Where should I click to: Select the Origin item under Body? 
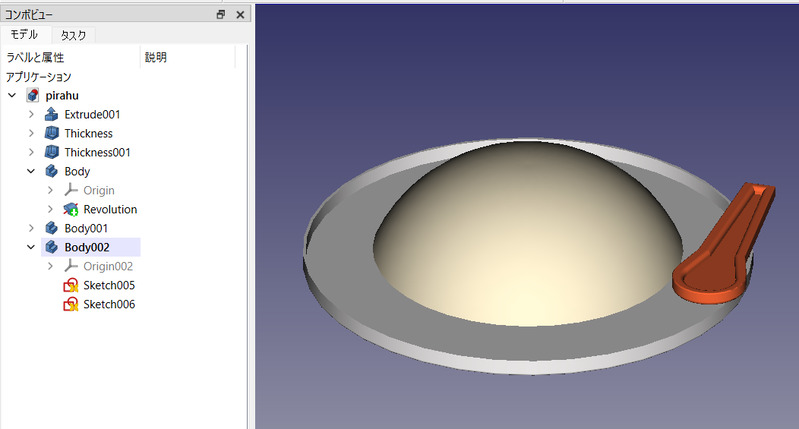click(x=99, y=190)
